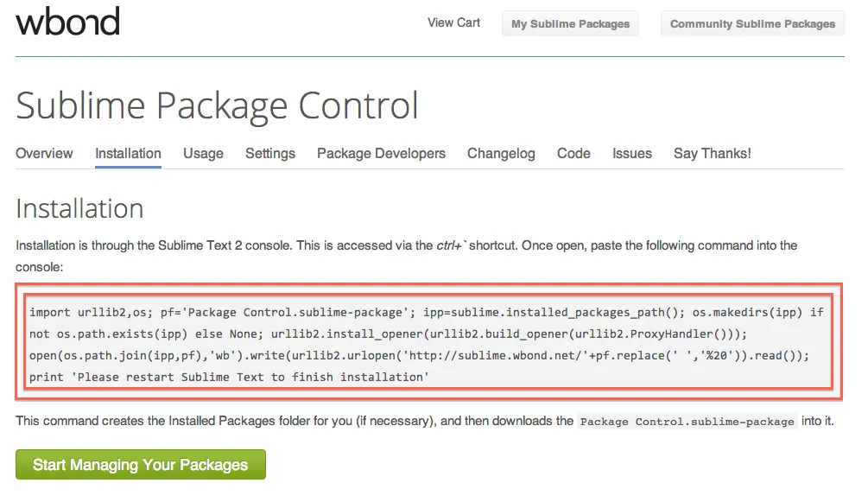Switch to the Overview tab
The height and width of the screenshot is (502, 868).
44,154
